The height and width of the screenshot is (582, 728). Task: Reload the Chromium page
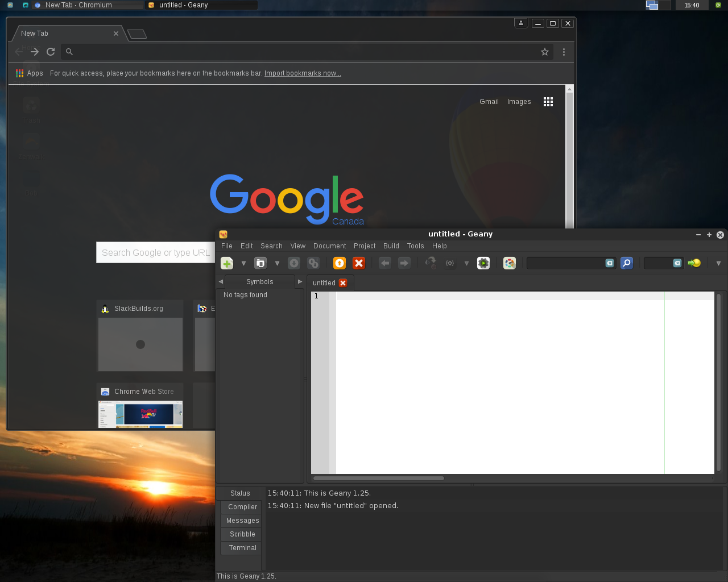51,52
